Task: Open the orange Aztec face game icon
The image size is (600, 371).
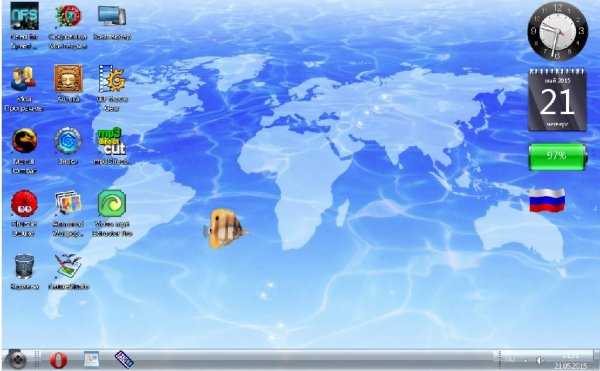Action: [x=68, y=78]
